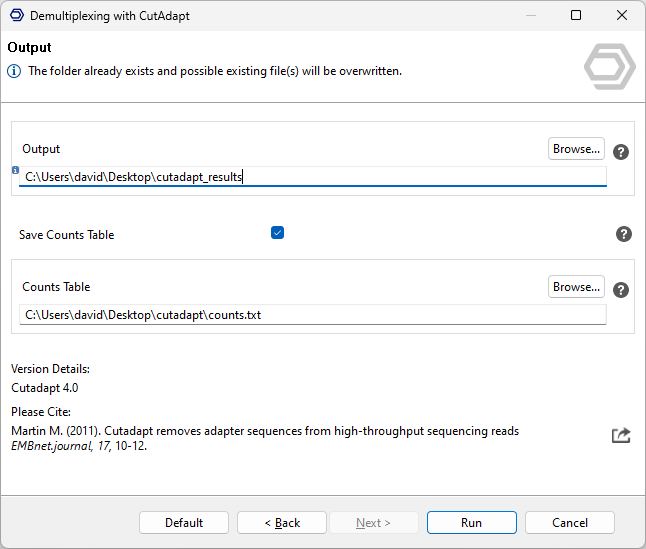This screenshot has width=646, height=549.
Task: Reset settings with the Default button
Action: pos(184,523)
